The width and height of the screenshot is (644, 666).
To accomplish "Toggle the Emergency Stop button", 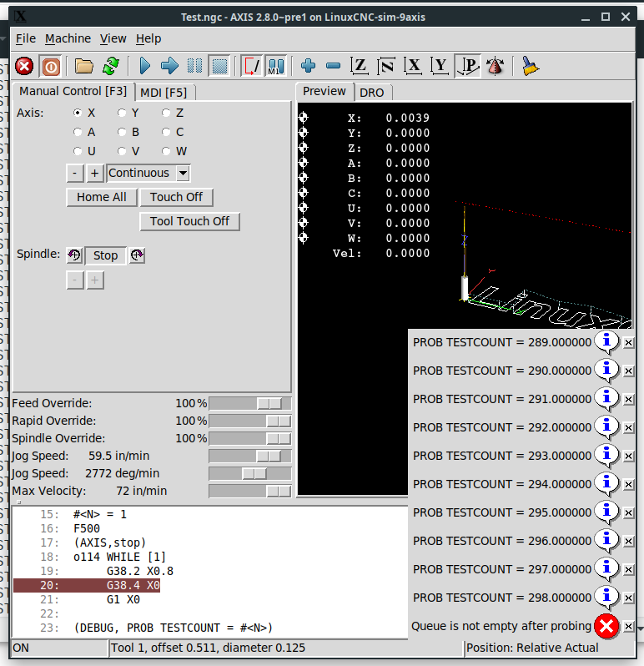I will (24, 66).
